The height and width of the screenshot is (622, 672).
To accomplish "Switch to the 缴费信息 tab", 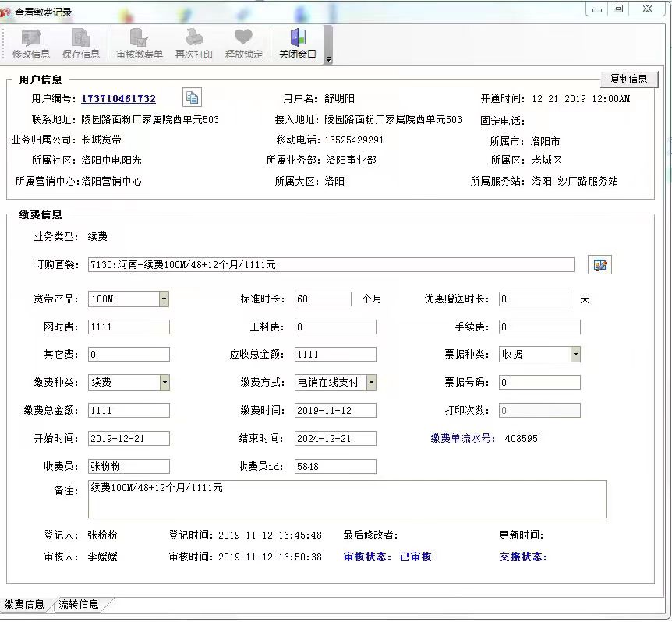I will click(x=25, y=604).
